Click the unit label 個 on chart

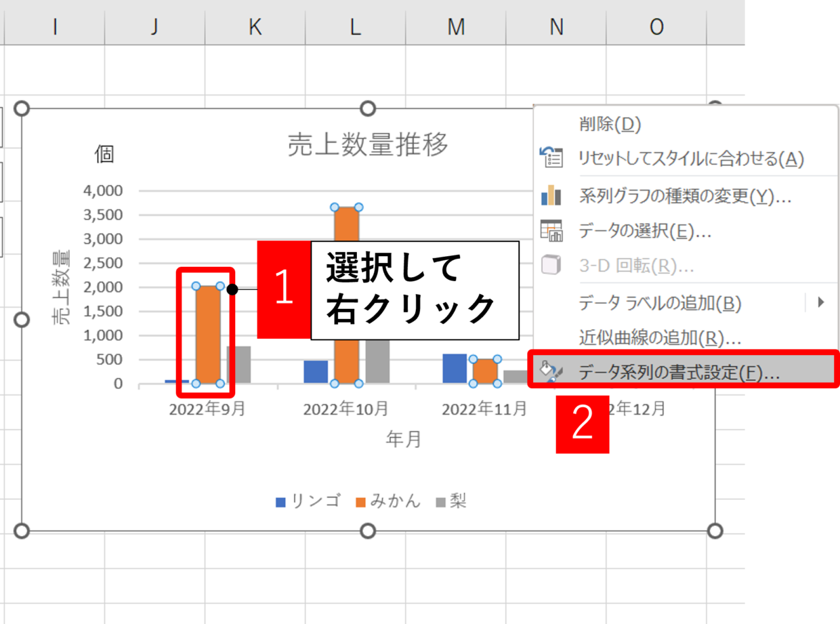click(x=104, y=154)
